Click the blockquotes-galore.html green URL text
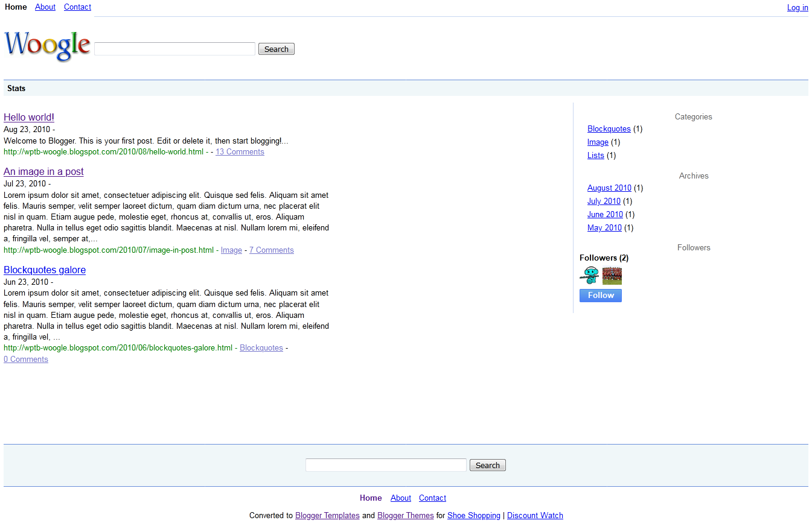The width and height of the screenshot is (812, 526). pos(118,348)
